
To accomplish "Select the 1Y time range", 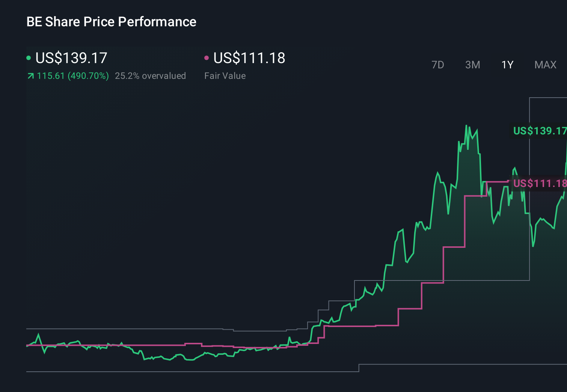I will 507,65.
